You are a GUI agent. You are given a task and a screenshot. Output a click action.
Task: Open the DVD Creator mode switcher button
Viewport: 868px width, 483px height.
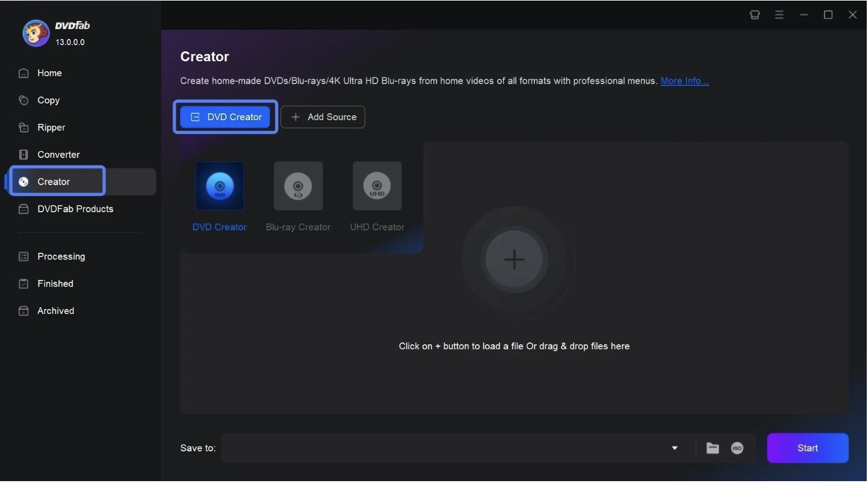225,117
